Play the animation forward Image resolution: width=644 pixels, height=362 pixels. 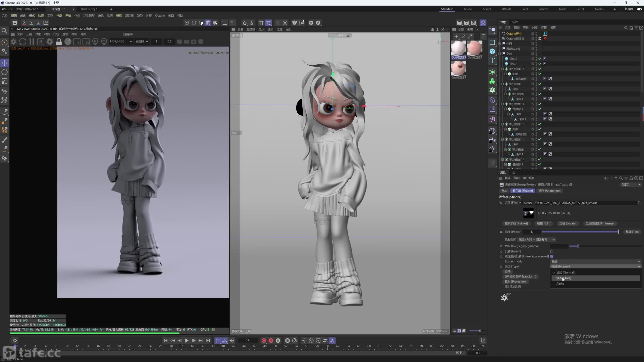click(x=187, y=340)
